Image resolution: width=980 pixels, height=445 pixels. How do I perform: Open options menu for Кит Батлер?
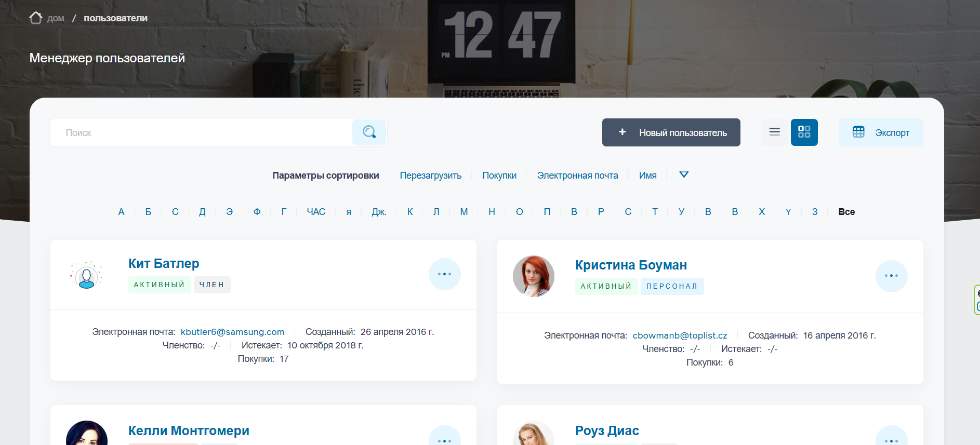point(445,274)
